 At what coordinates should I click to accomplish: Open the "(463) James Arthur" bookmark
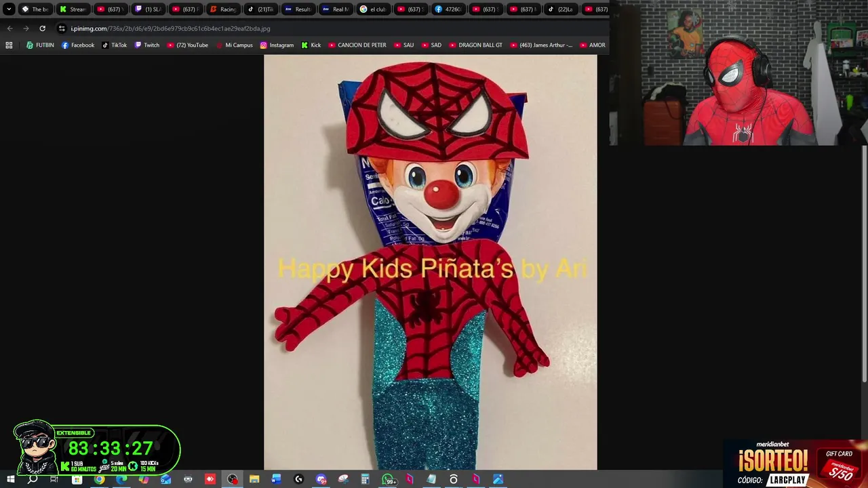click(x=541, y=45)
